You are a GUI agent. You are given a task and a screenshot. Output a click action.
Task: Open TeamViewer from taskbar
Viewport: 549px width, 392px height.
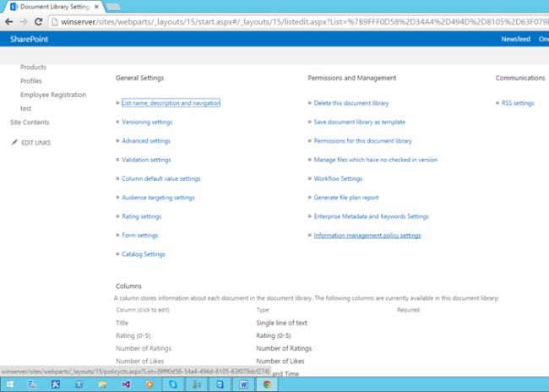coord(220,384)
